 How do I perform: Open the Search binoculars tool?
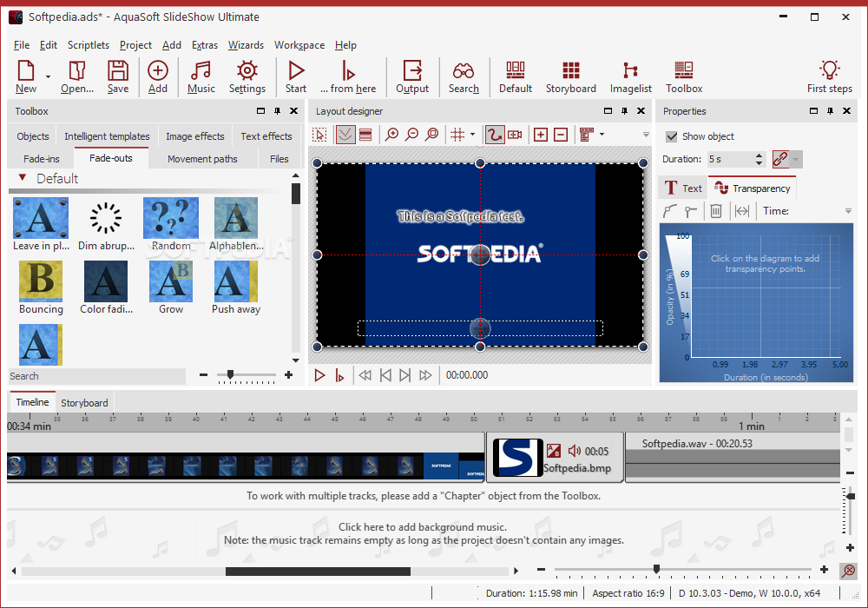pyautogui.click(x=464, y=77)
